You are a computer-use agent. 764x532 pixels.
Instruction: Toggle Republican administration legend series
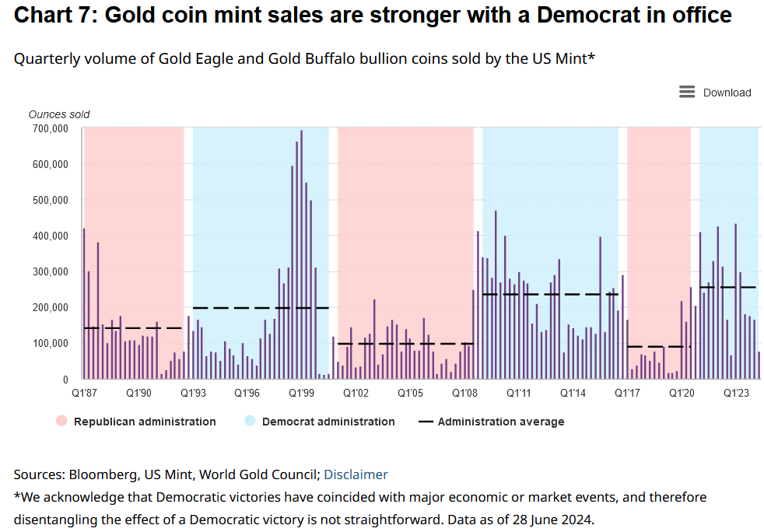coord(145,422)
